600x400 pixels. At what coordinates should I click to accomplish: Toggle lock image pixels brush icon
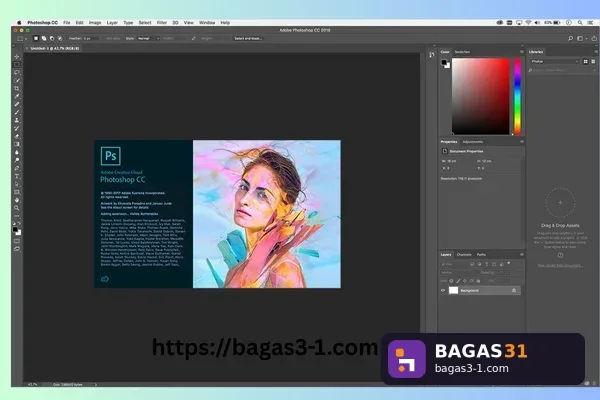(x=458, y=281)
